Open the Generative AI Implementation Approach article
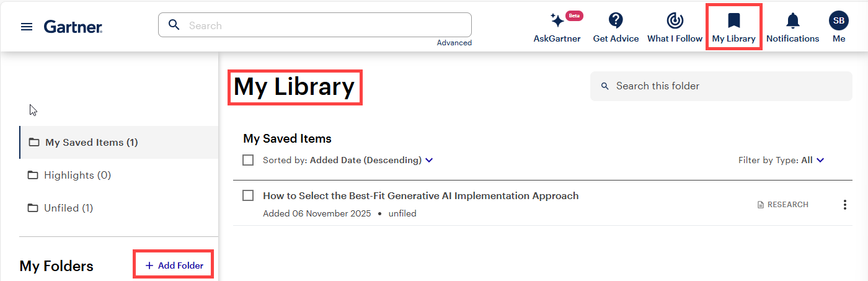Image resolution: width=868 pixels, height=281 pixels. point(420,196)
